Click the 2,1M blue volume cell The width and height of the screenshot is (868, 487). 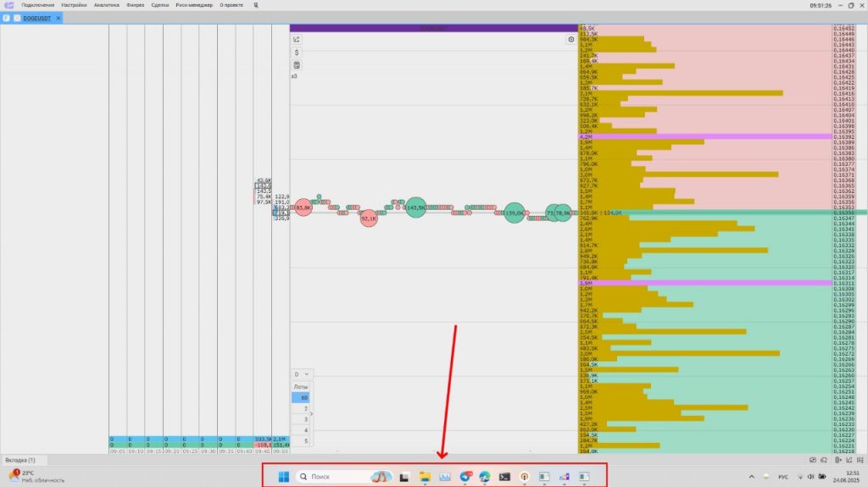click(280, 439)
